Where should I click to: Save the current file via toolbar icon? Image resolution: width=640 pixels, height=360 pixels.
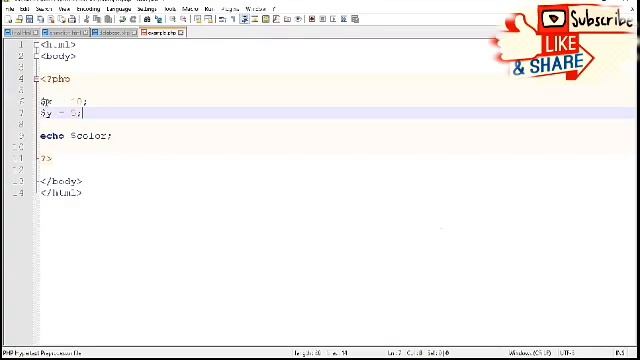tap(29, 19)
